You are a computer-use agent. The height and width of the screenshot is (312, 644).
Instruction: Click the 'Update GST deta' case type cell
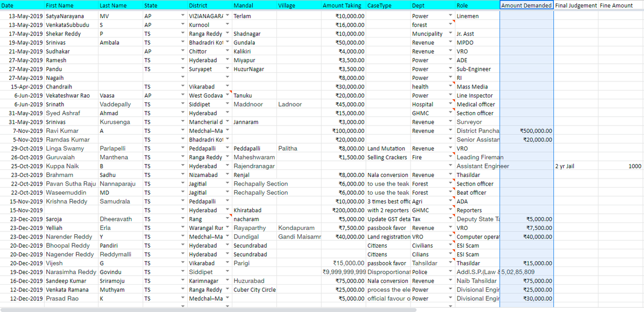click(x=388, y=219)
